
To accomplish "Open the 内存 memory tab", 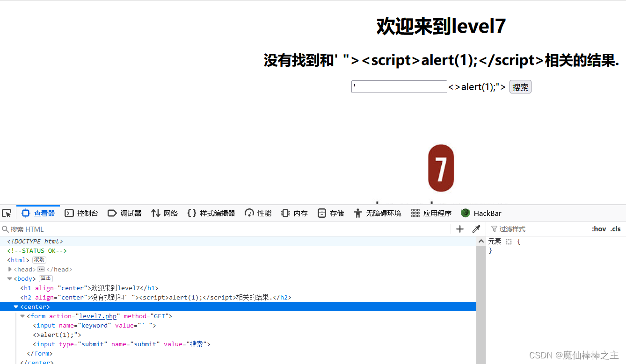I will 294,213.
